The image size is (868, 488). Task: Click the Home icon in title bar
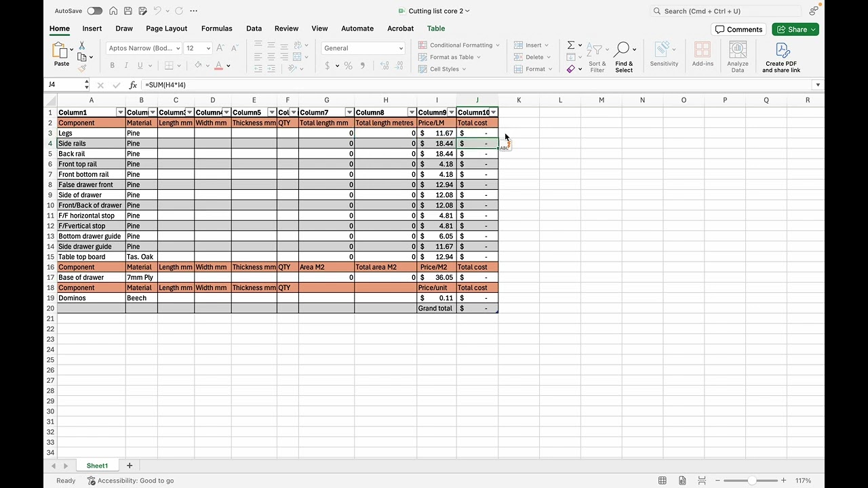click(113, 11)
